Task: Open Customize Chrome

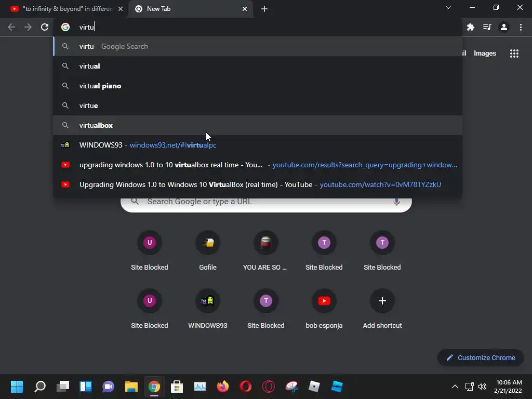Action: (x=481, y=357)
